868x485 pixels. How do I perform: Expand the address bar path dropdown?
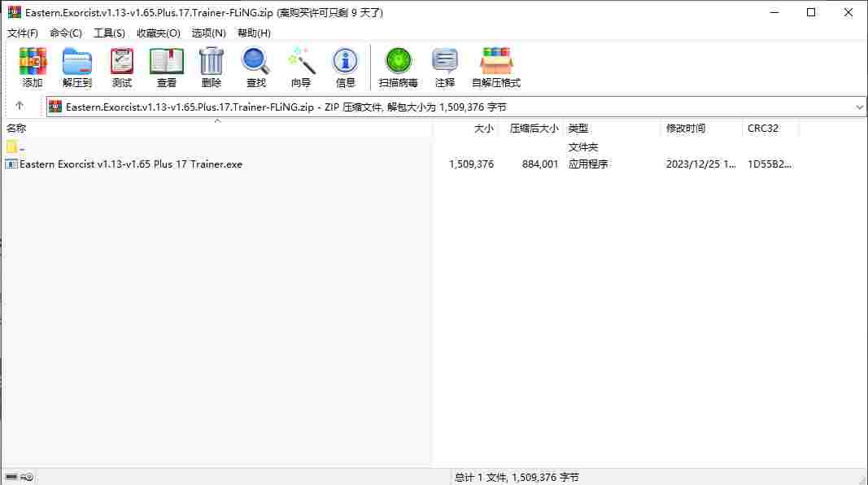tap(859, 107)
